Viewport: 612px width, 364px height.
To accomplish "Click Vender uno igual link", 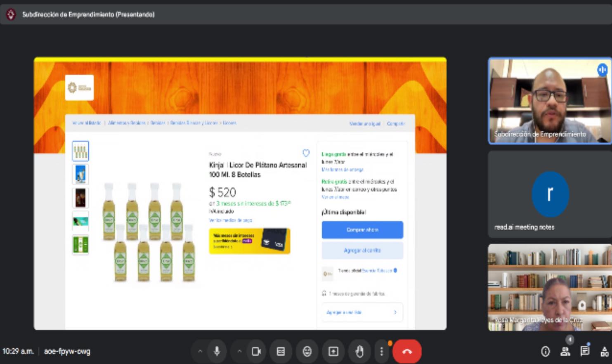I will click(x=365, y=124).
